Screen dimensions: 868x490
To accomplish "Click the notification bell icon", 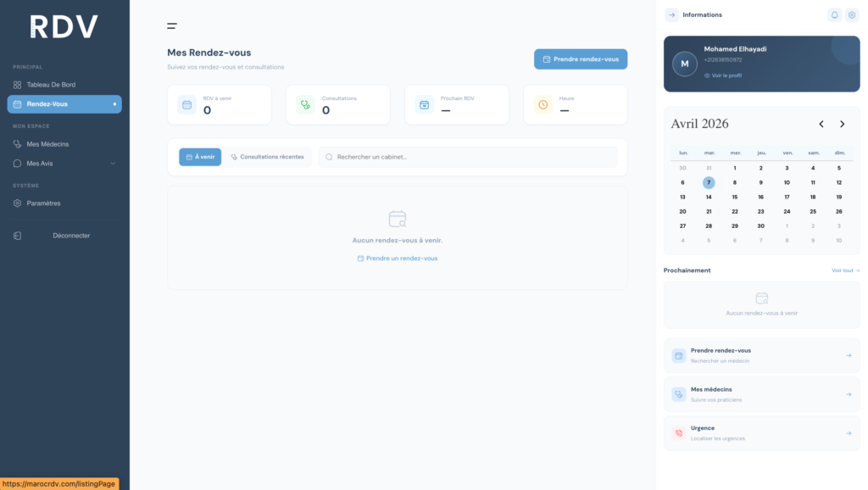I will [x=834, y=15].
